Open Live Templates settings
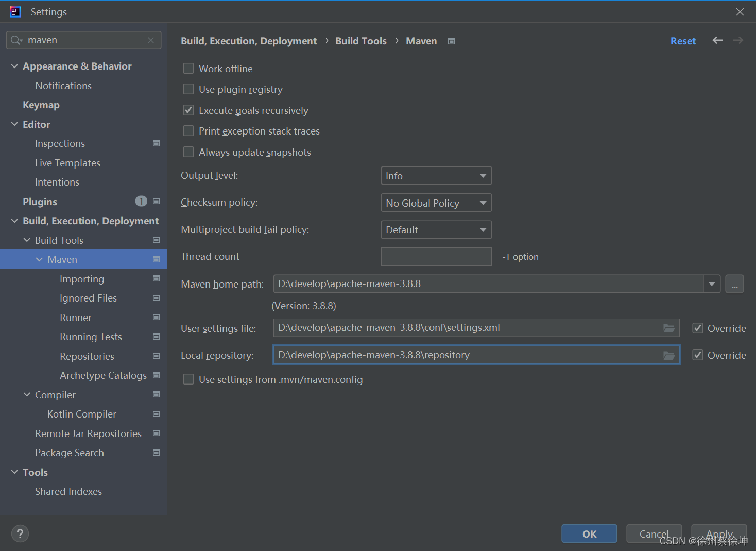This screenshot has height=551, width=756. (67, 163)
